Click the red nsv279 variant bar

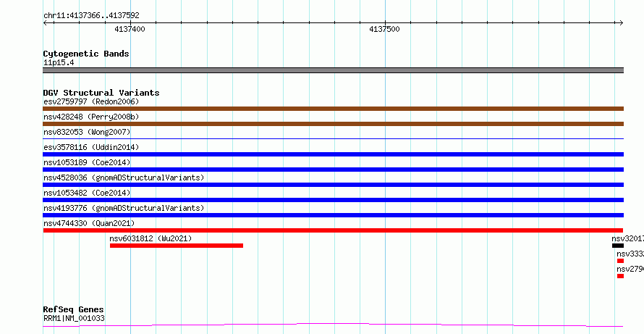pos(620,276)
